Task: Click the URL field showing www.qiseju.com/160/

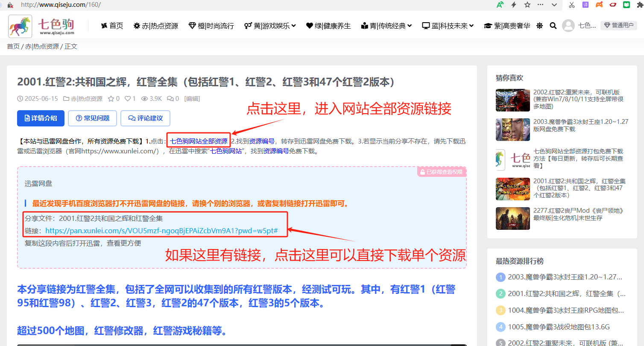Action: [61, 5]
